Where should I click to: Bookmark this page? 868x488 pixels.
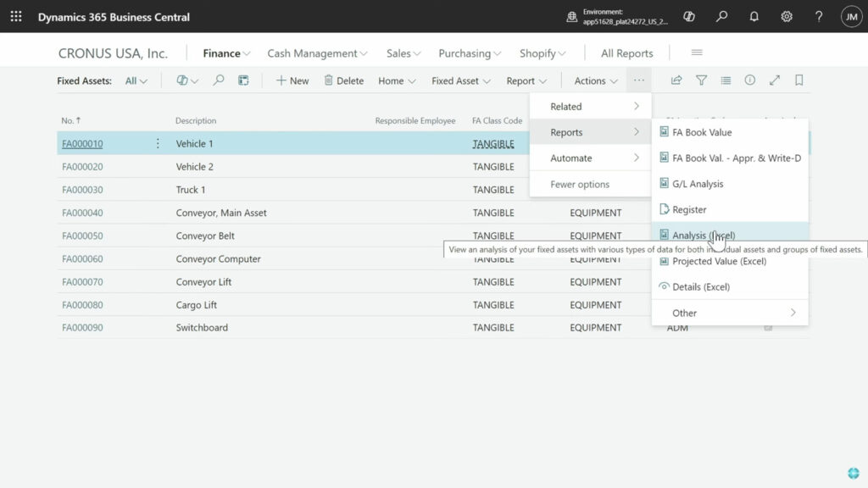798,80
